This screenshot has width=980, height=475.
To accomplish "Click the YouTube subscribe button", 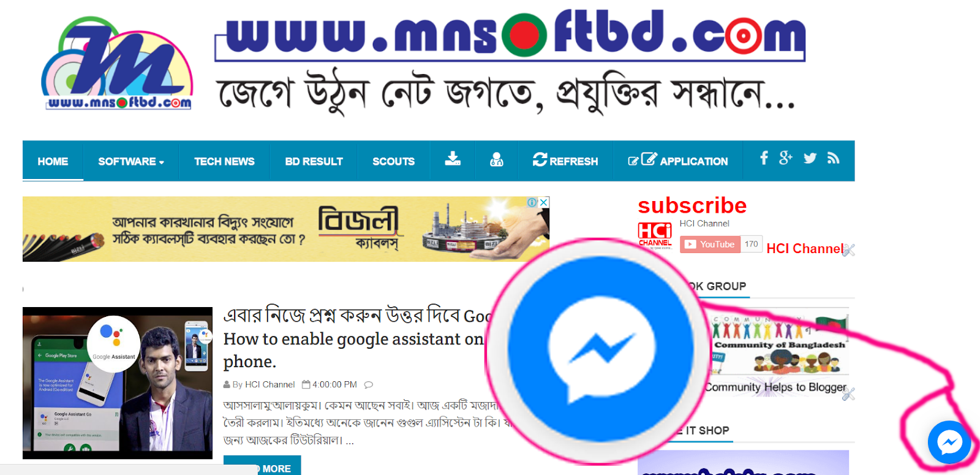I will [x=710, y=244].
